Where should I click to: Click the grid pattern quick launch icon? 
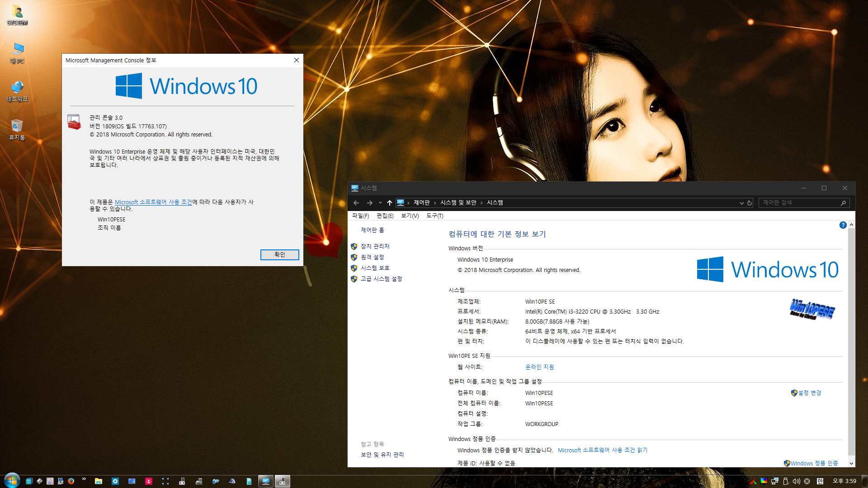(x=50, y=481)
